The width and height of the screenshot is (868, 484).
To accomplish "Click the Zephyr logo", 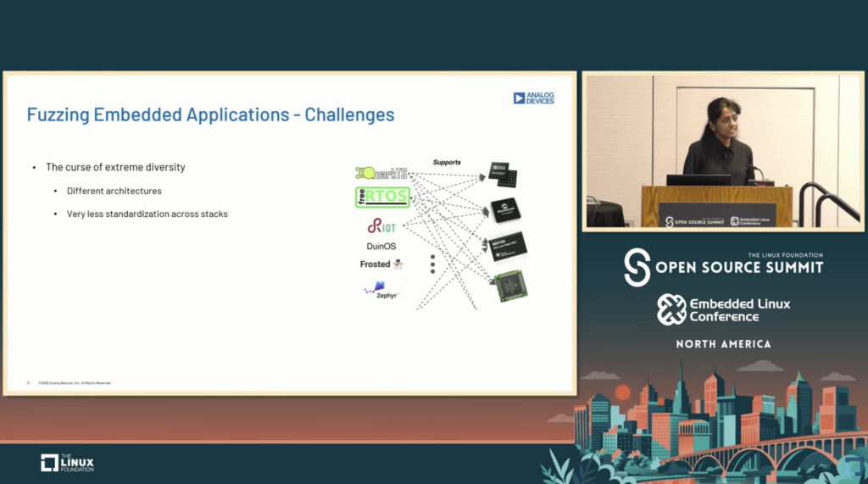I will coord(381,290).
